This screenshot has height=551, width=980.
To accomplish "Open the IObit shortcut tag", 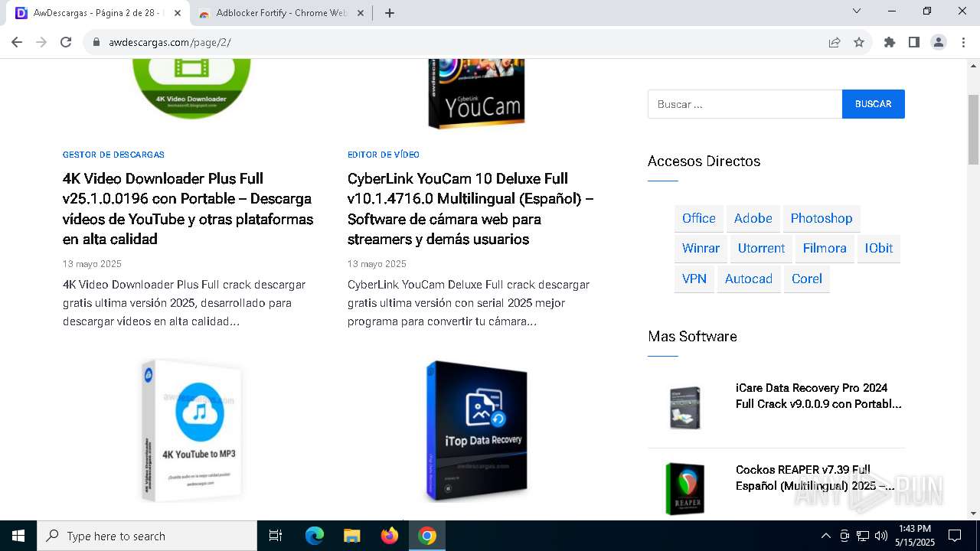I will pos(879,248).
